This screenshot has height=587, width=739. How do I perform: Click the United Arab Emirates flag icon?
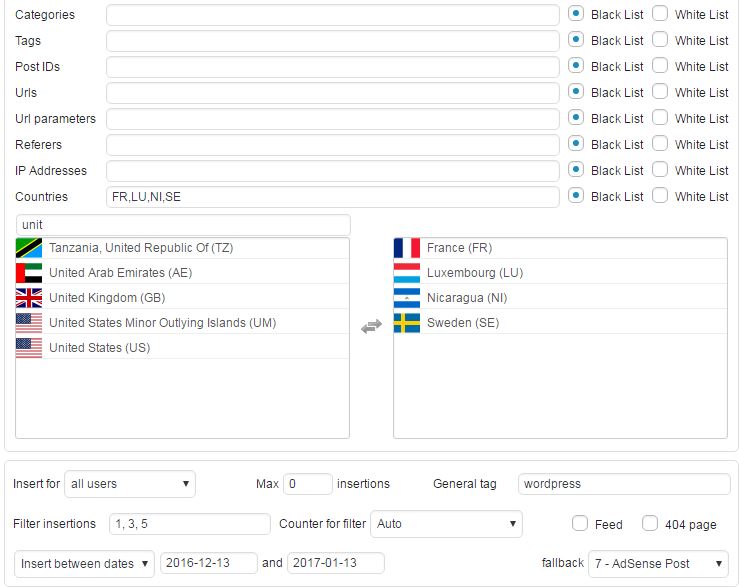(x=29, y=273)
